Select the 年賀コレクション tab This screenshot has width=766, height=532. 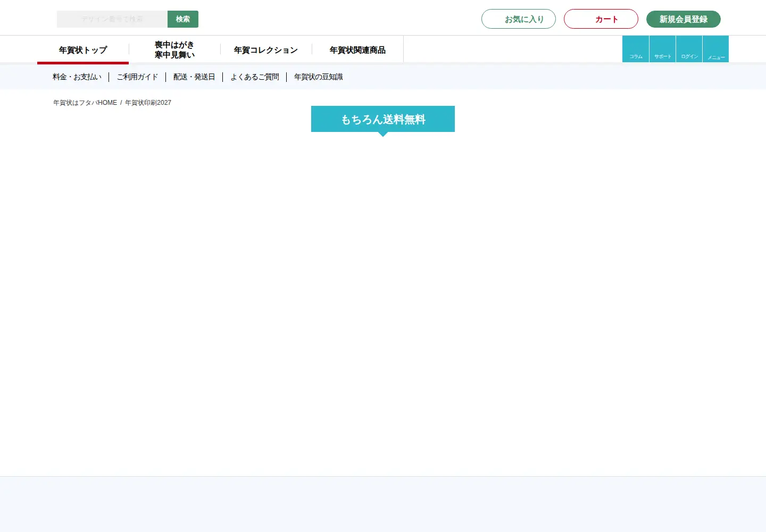(266, 50)
